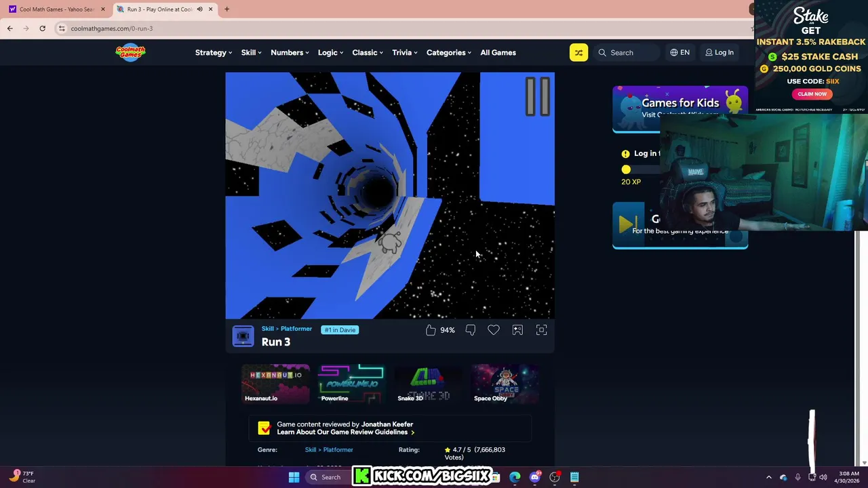Reload the page

(42, 28)
